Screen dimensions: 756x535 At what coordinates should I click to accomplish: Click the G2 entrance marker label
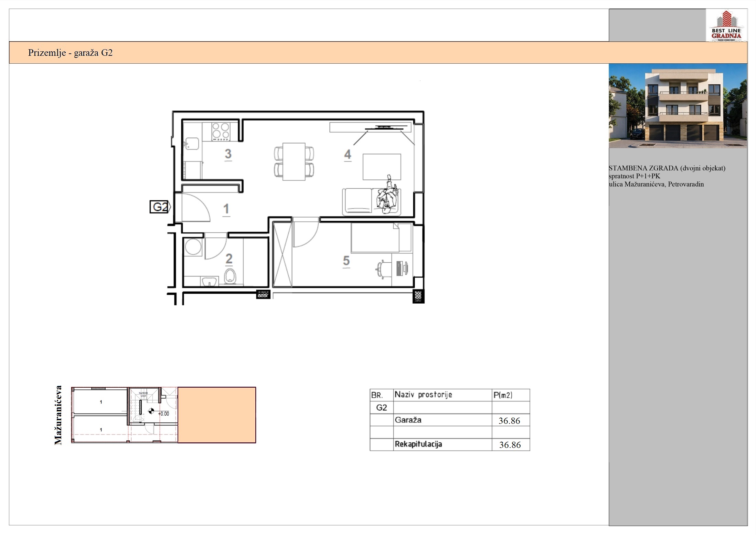[160, 207]
